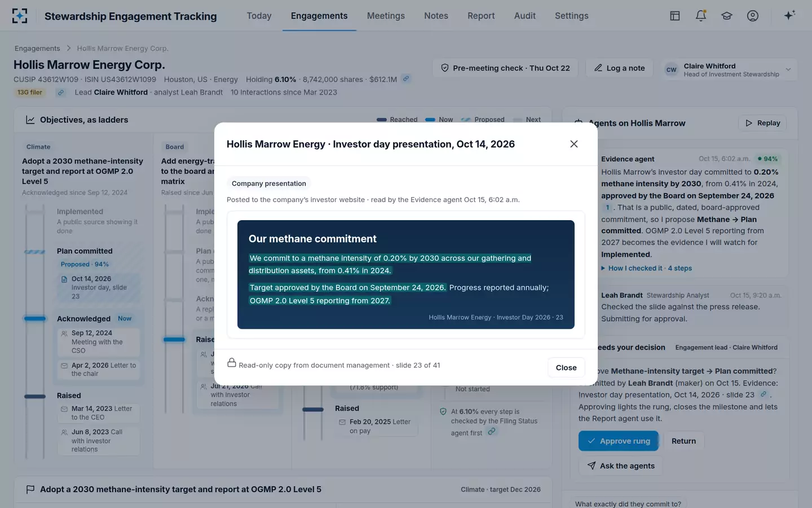Click the Acknowledged rung marker on the Climate ladder
The image size is (812, 508).
[x=35, y=319]
